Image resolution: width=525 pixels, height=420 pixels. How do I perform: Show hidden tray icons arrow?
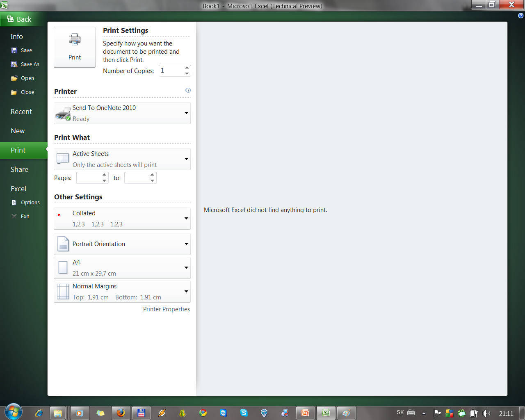(424, 413)
